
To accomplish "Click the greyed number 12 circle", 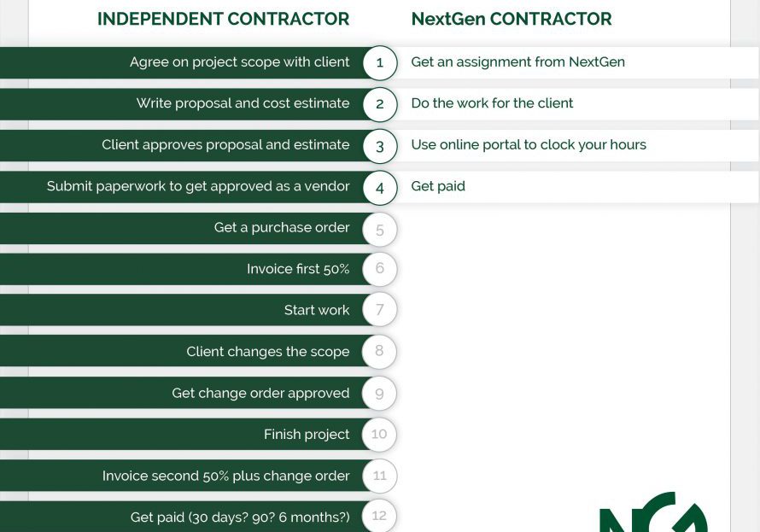I will click(x=379, y=516).
